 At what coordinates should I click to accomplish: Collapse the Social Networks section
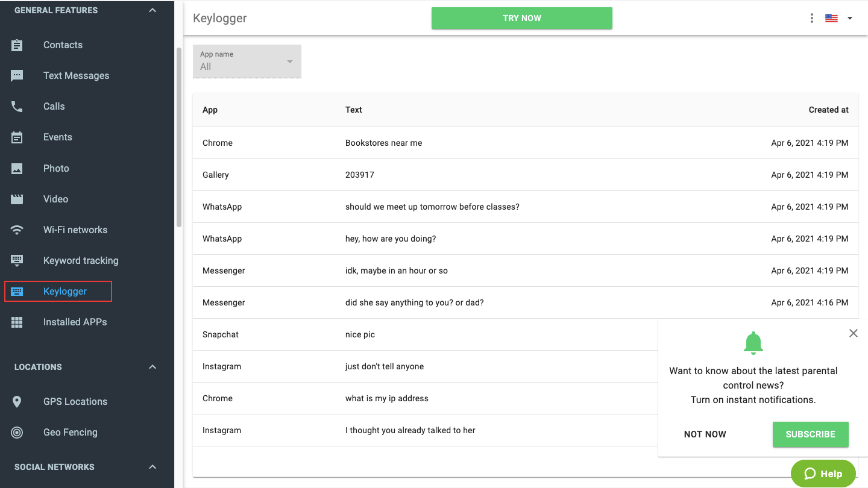point(153,467)
